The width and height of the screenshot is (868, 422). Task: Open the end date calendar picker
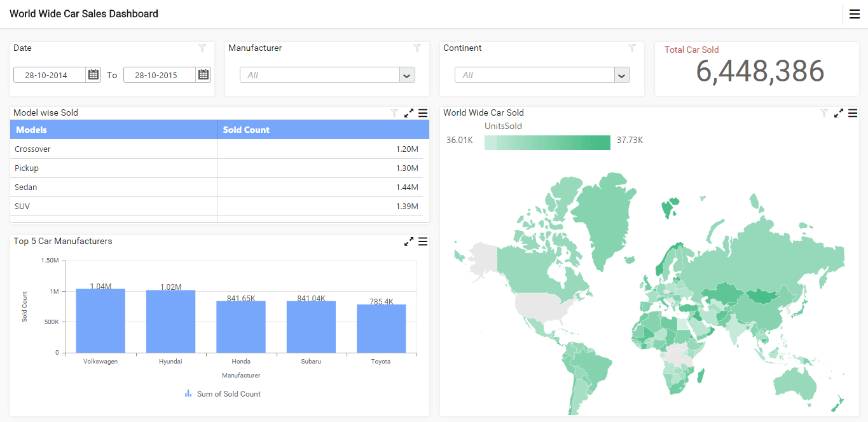[203, 75]
